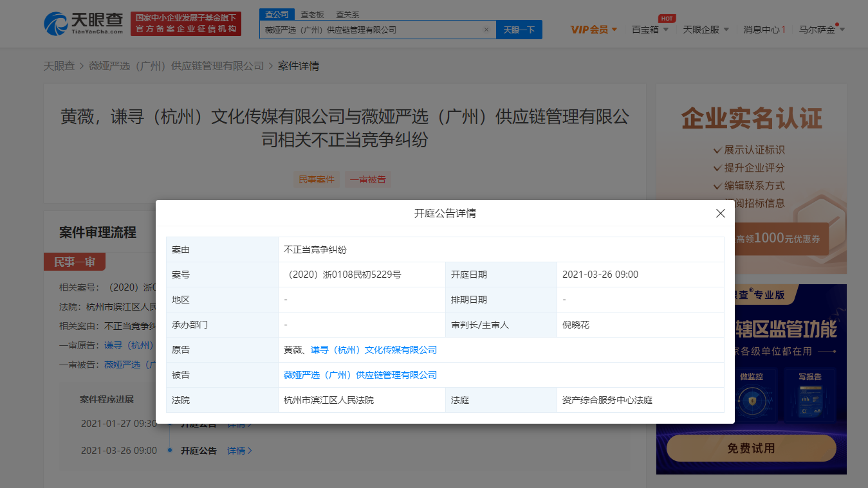Click 国家中小企业发展子基金 red badge
Image resolution: width=868 pixels, height=488 pixels.
click(185, 24)
